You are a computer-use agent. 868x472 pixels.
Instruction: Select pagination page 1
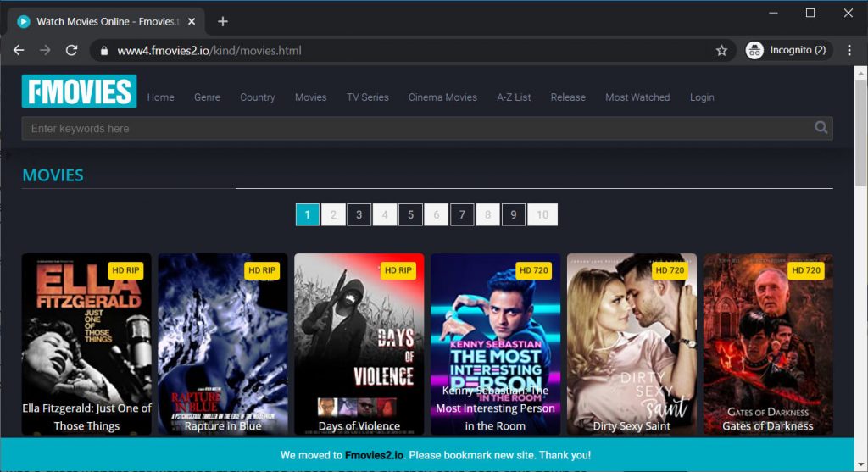click(307, 214)
